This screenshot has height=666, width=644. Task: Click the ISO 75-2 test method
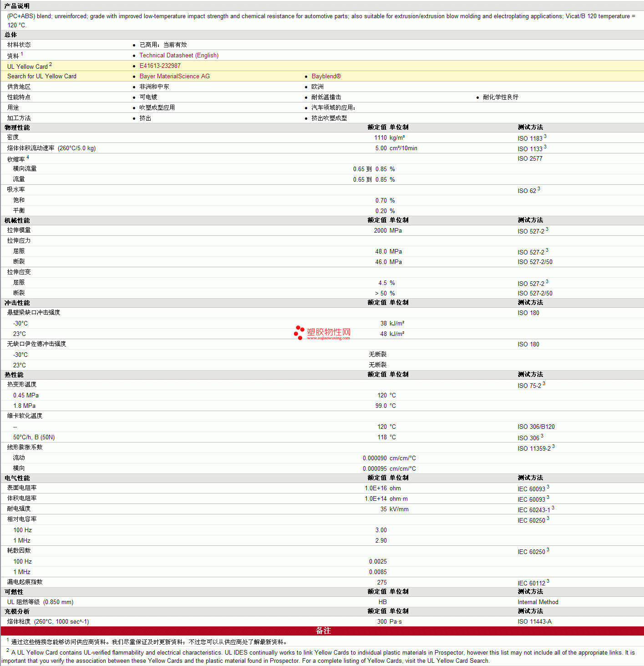click(529, 385)
